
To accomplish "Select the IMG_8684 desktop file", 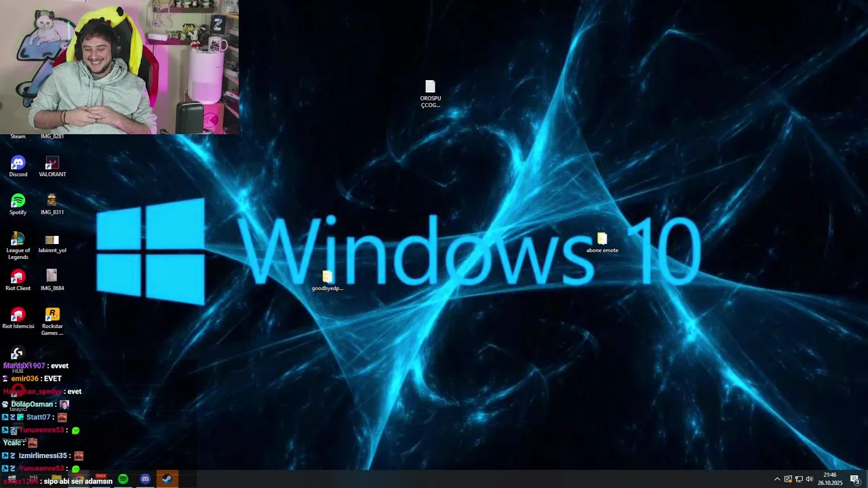I will click(52, 281).
